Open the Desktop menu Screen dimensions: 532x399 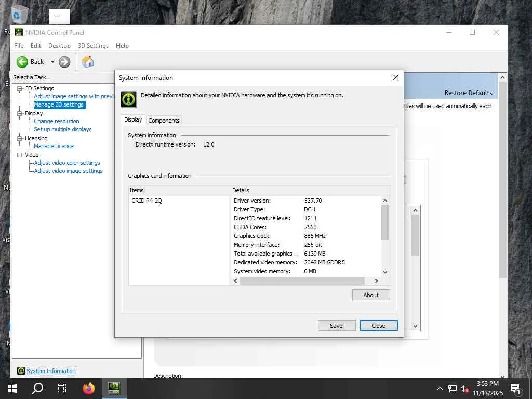point(59,46)
